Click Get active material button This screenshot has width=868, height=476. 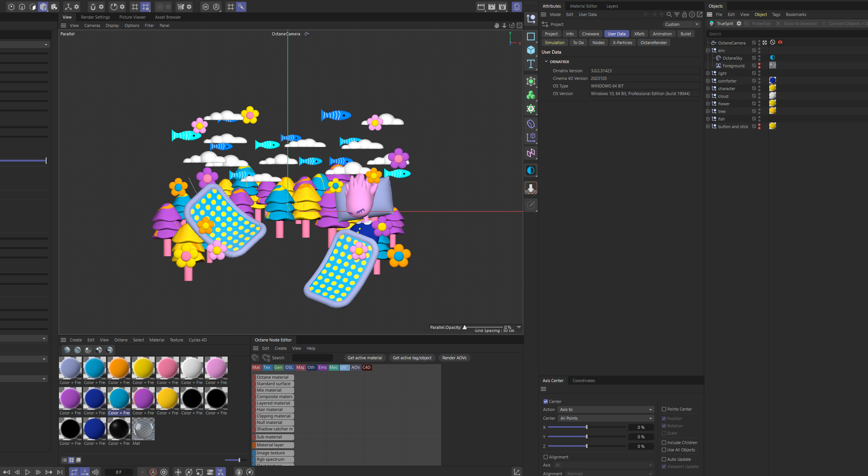pos(364,358)
